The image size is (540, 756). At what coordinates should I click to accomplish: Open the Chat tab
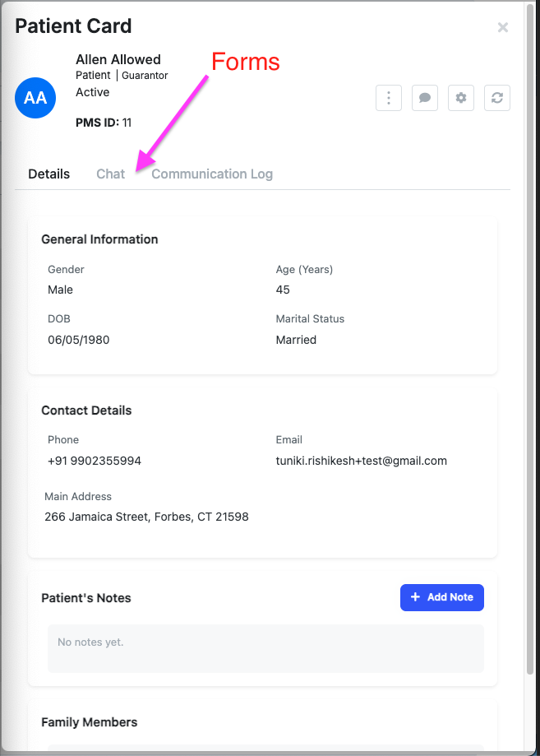tap(110, 174)
